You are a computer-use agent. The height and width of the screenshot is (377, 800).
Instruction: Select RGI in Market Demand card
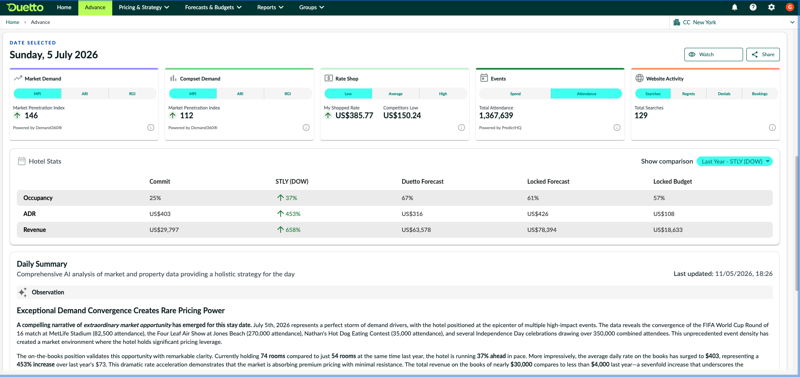132,94
